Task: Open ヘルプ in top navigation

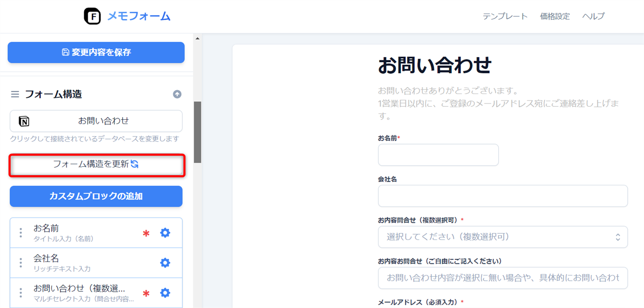Action: pos(593,16)
